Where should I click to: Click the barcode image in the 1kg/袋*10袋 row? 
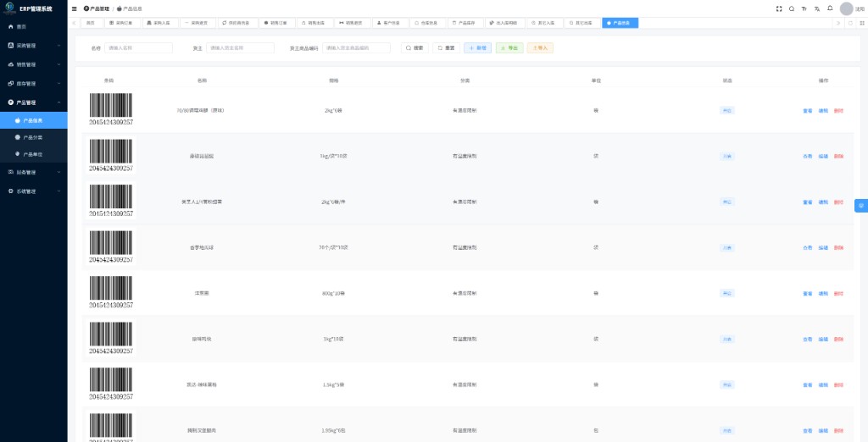pos(111,156)
